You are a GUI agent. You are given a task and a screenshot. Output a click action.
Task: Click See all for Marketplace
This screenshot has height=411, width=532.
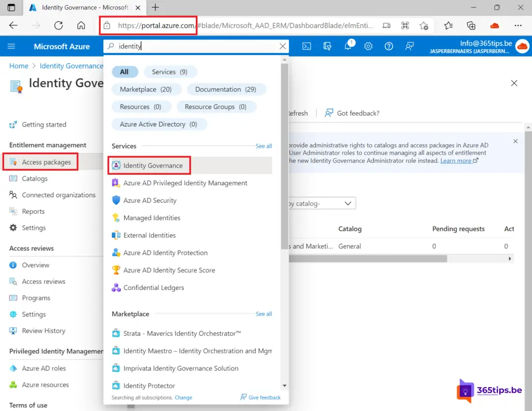click(x=263, y=314)
